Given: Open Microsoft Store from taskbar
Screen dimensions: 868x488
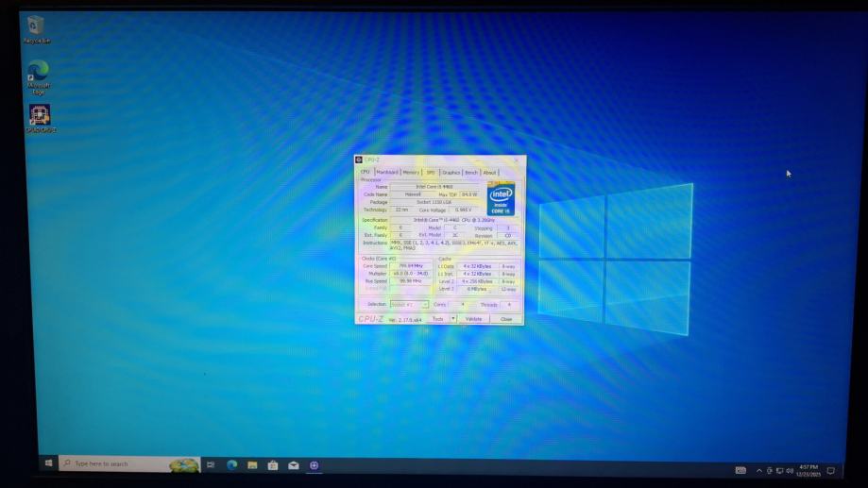Looking at the screenshot, I should click(x=273, y=465).
